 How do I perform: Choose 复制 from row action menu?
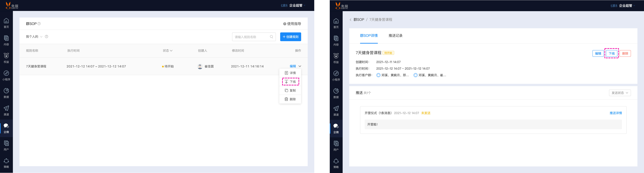click(290, 91)
